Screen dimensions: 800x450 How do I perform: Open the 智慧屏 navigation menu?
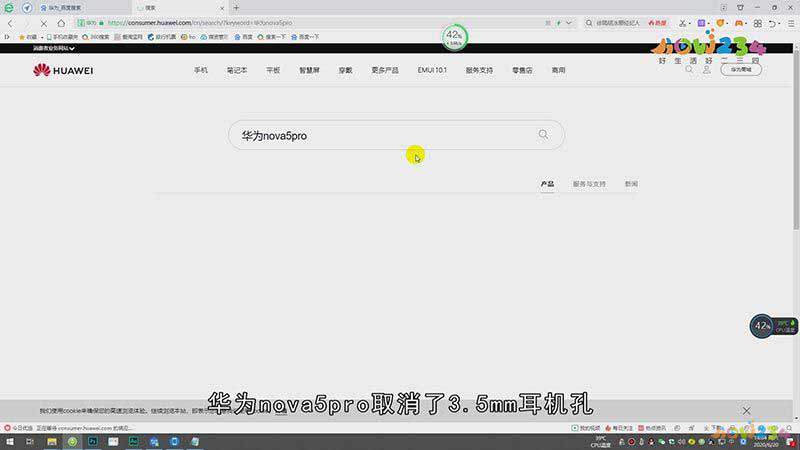(309, 70)
